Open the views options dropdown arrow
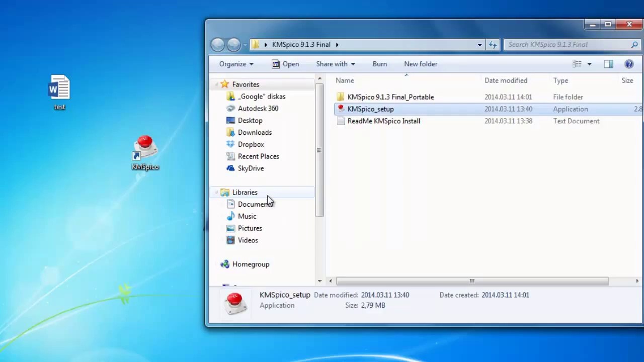Viewport: 644px width, 362px height. tap(589, 64)
